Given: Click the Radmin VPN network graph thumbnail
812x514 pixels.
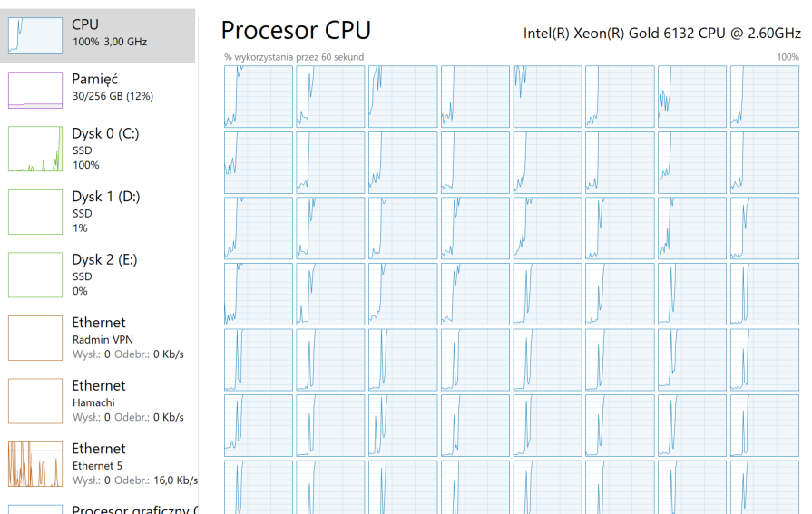Looking at the screenshot, I should click(35, 338).
